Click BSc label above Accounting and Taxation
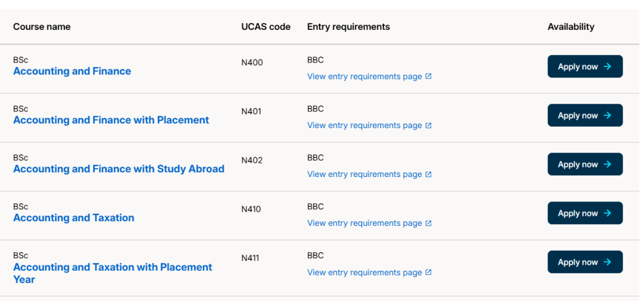 click(x=20, y=207)
